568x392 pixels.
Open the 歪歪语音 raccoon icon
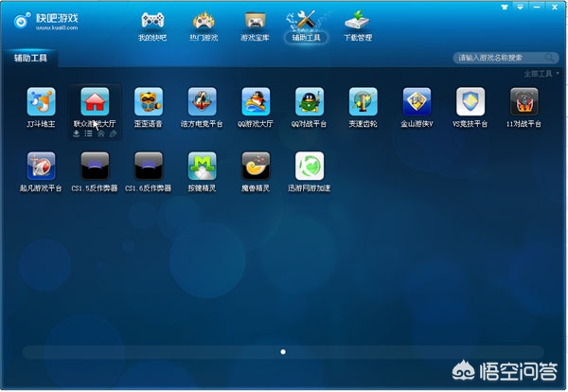[x=149, y=101]
